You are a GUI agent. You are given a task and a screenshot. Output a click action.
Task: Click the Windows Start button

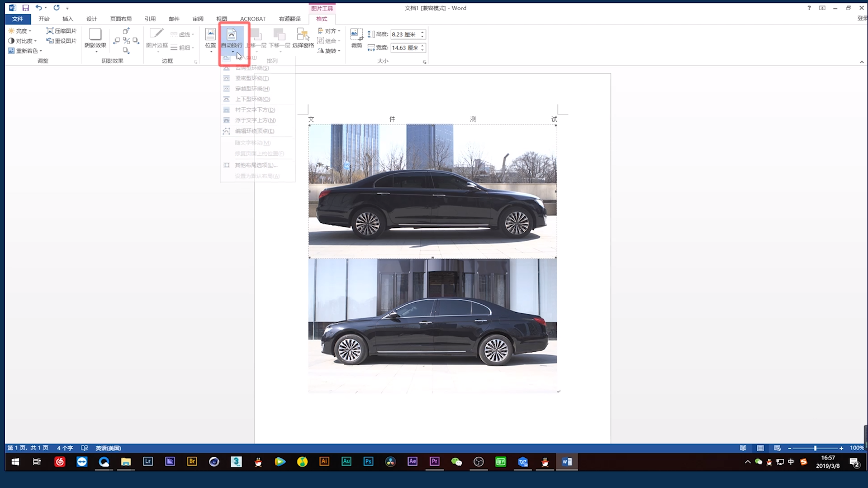[15, 462]
